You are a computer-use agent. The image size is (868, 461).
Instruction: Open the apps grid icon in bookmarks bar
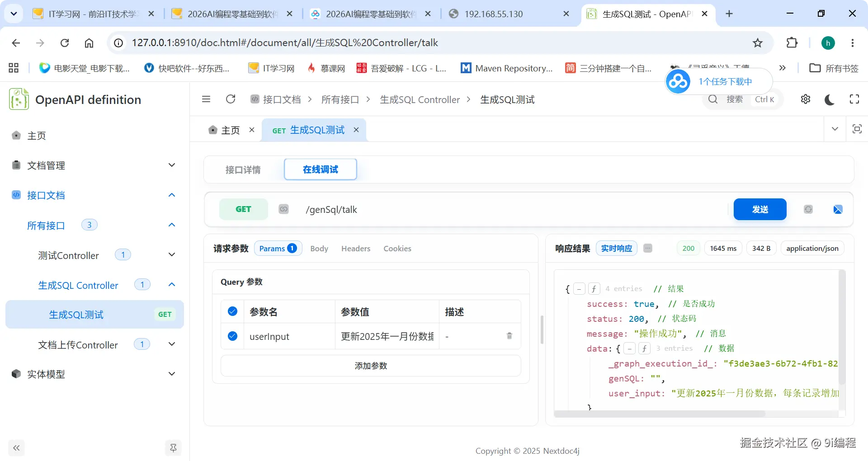14,68
